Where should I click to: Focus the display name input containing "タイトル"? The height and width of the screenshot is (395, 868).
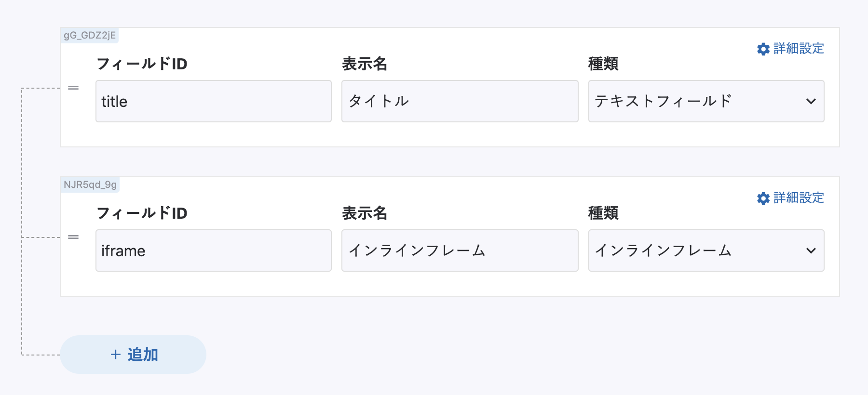(460, 101)
